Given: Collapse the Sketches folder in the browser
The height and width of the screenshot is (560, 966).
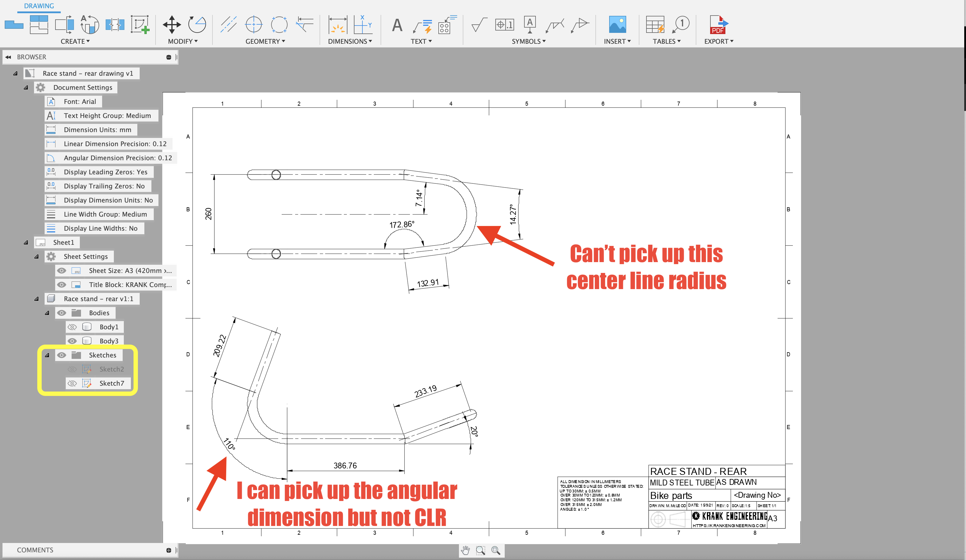Looking at the screenshot, I should pyautogui.click(x=47, y=355).
